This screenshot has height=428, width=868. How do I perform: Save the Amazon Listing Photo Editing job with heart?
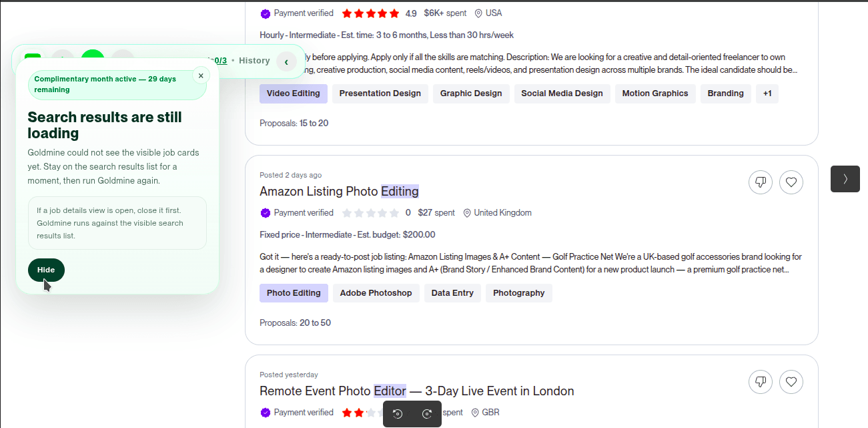click(x=791, y=182)
